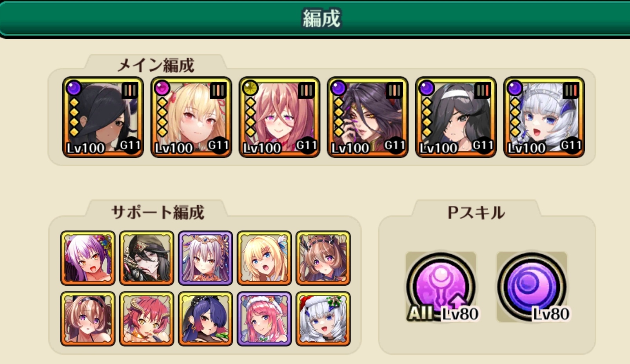Click the サポート編成 section tab label
Viewport: 630px width, 364px height.
(x=158, y=212)
